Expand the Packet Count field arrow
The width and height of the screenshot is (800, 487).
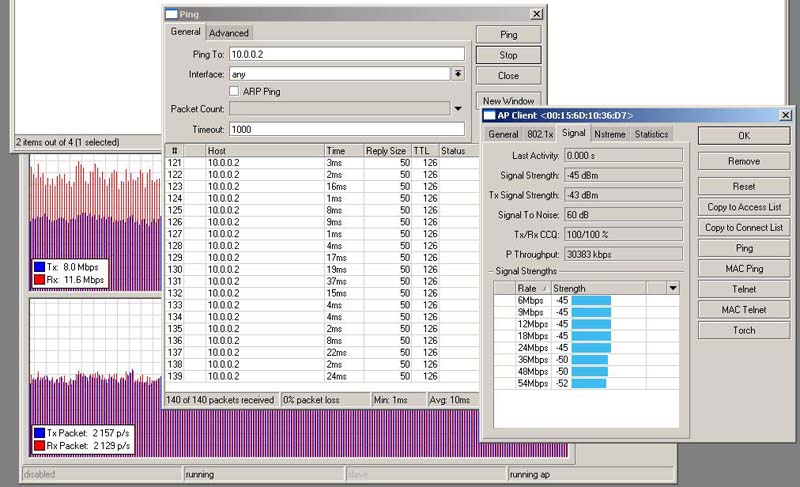[458, 109]
